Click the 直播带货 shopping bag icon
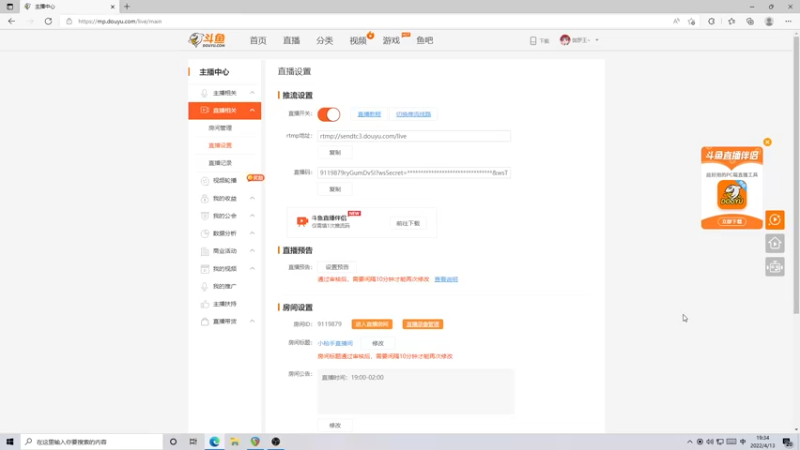Viewport: 800px width, 450px height. pyautogui.click(x=205, y=321)
